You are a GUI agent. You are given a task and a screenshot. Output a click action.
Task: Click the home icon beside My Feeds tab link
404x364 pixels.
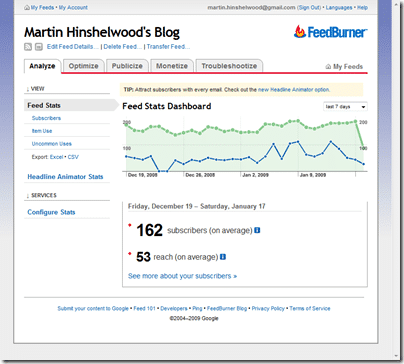click(328, 67)
